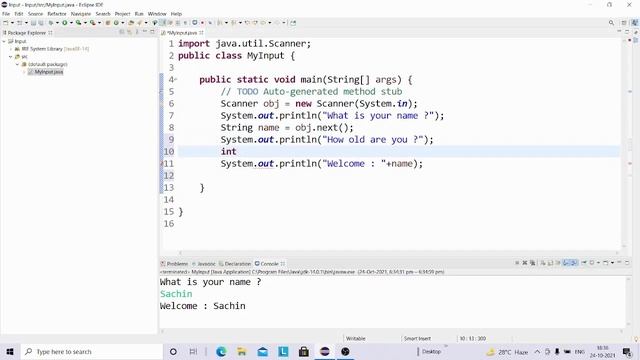The height and width of the screenshot is (360, 640).
Task: Open the Run icon's dropdown arrow
Action: coord(71,23)
